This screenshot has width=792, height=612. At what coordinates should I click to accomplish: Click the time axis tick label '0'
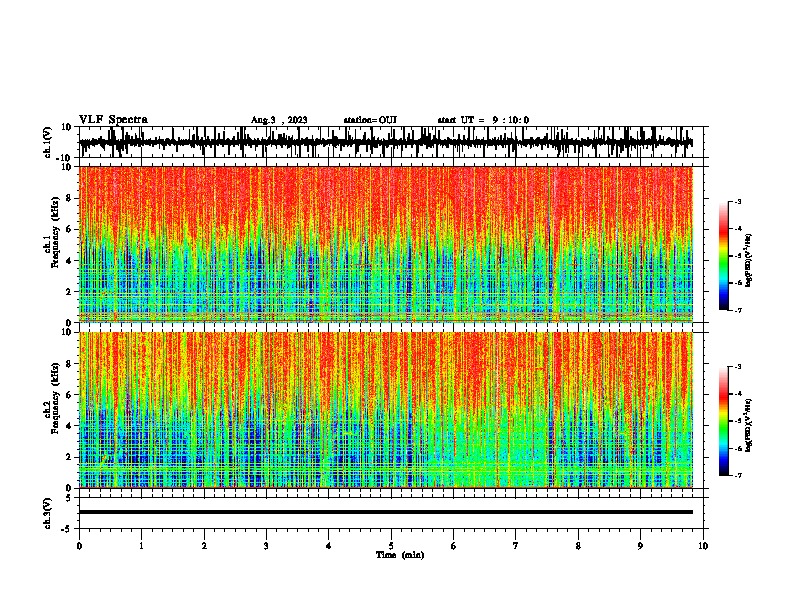79,546
